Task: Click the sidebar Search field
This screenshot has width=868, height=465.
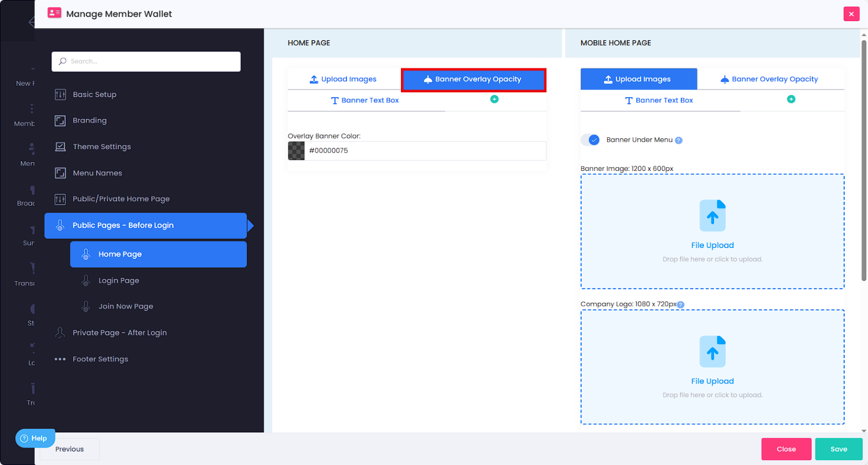Action: click(146, 61)
